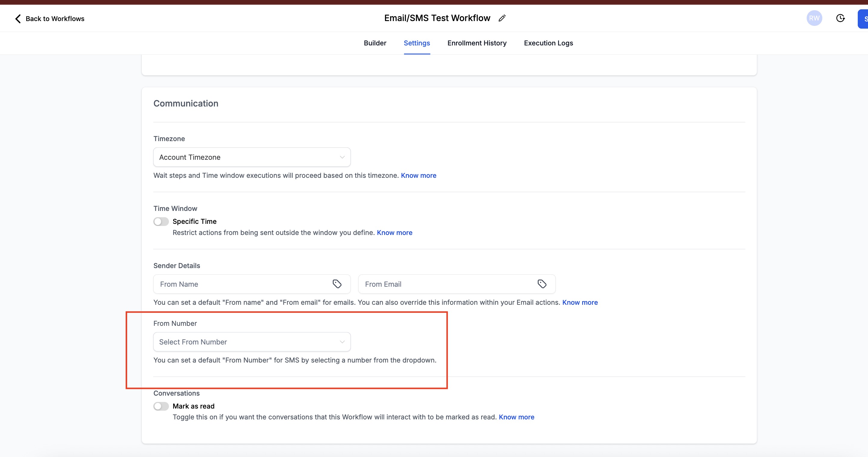
Task: Select the Settings tab
Action: click(x=417, y=43)
